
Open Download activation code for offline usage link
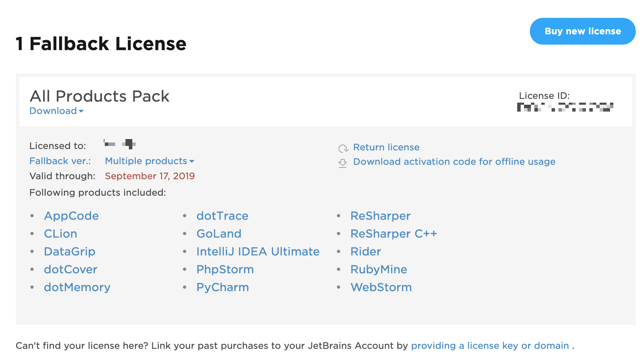(x=454, y=162)
